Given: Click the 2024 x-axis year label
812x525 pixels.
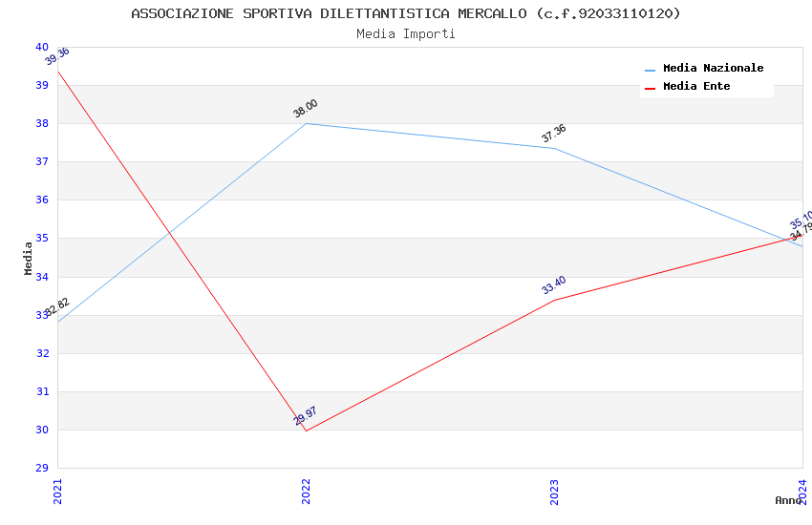Looking at the screenshot, I should coord(802,491).
